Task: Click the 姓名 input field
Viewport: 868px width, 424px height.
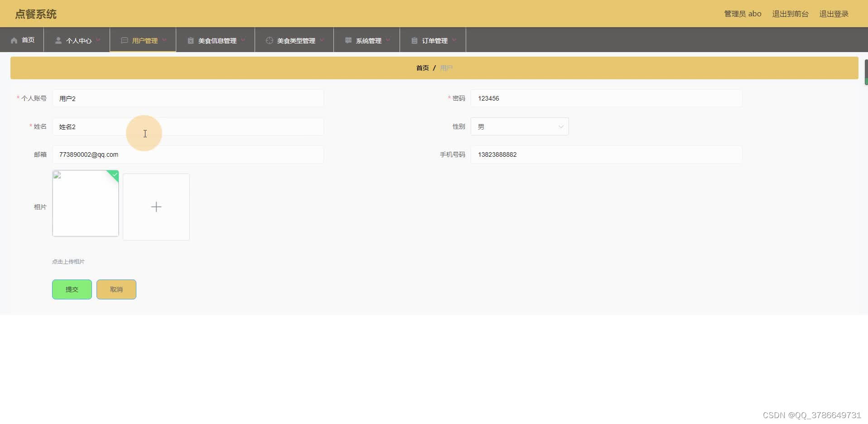Action: point(188,126)
